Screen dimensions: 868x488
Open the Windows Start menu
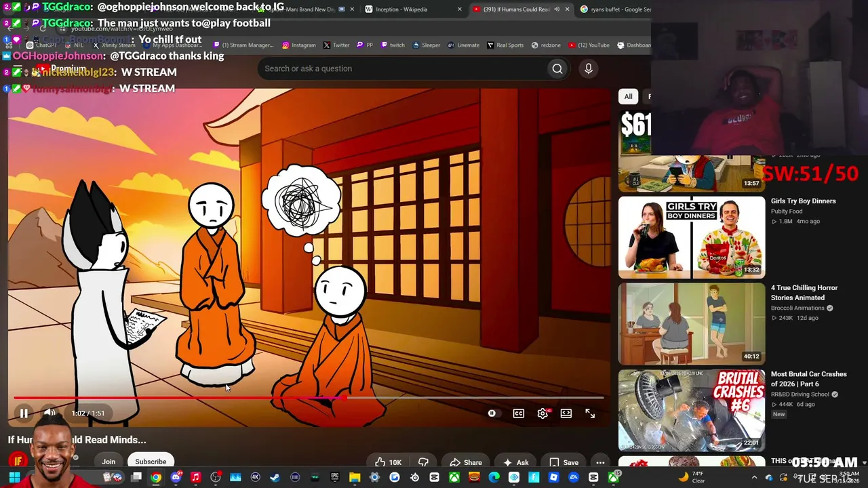point(14,478)
